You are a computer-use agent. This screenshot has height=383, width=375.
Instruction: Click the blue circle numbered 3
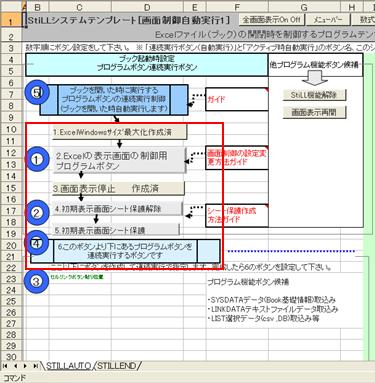tap(37, 281)
